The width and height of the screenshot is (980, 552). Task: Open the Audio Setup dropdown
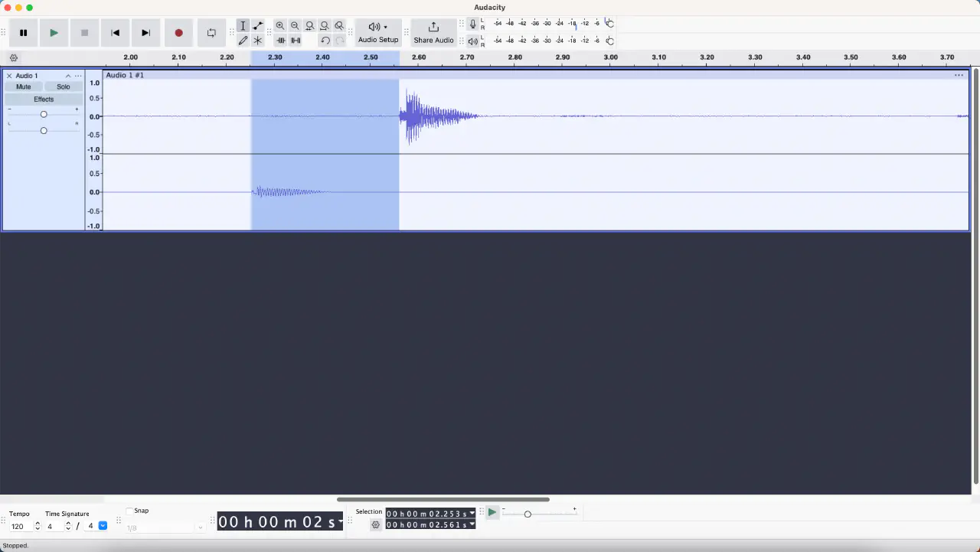[x=378, y=33]
